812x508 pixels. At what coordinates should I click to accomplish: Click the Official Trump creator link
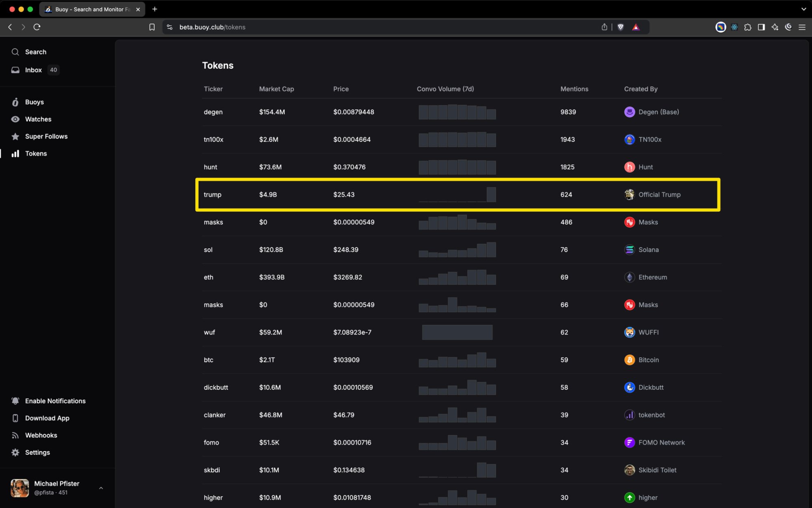point(659,195)
